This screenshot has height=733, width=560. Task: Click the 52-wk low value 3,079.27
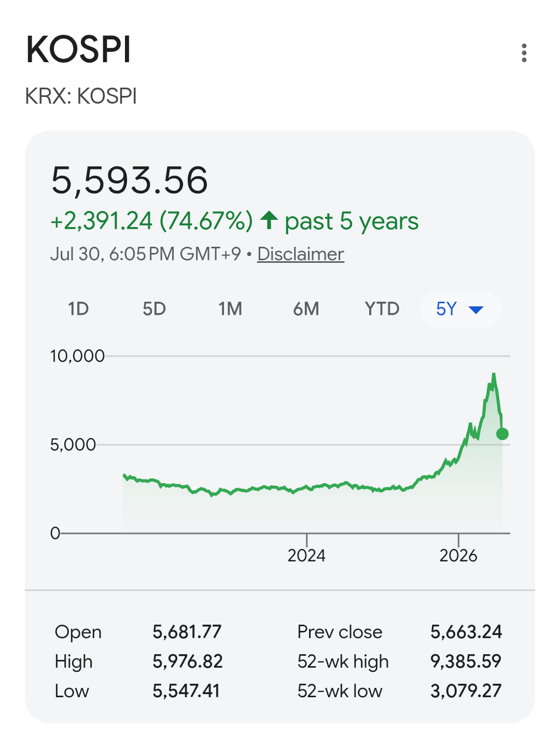pyautogui.click(x=466, y=691)
